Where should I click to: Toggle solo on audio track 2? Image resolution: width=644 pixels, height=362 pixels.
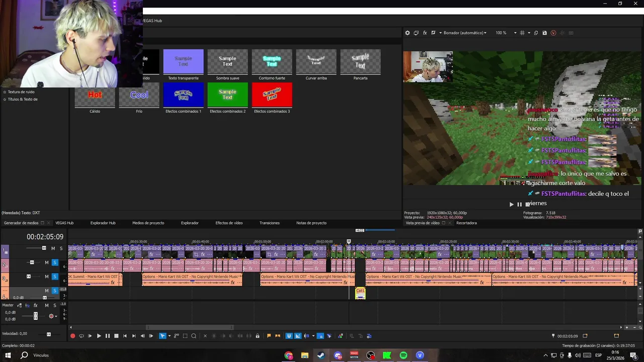click(55, 262)
